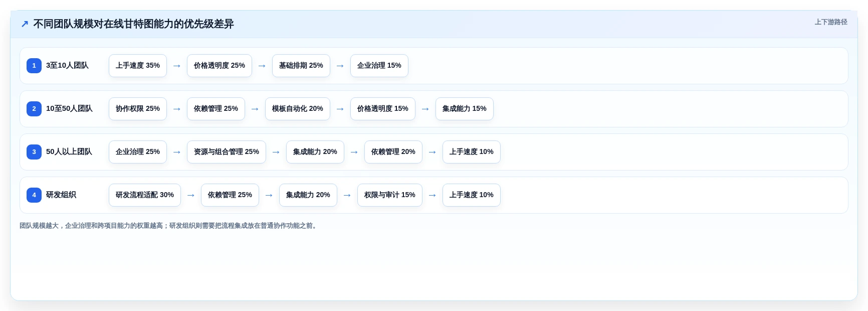Viewport: 868px width, 311px height.
Task: Click 依赖管理 25% in 研发组织 row
Action: pos(230,195)
